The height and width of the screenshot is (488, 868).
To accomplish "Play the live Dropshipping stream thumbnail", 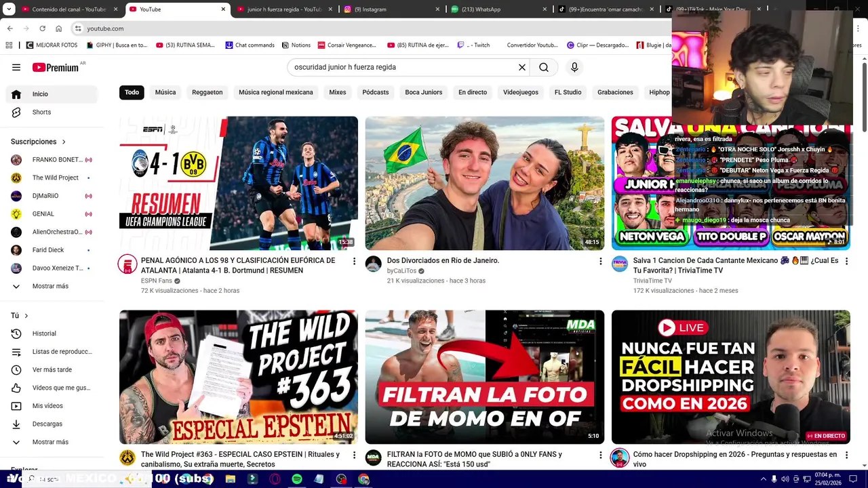I will coord(731,377).
